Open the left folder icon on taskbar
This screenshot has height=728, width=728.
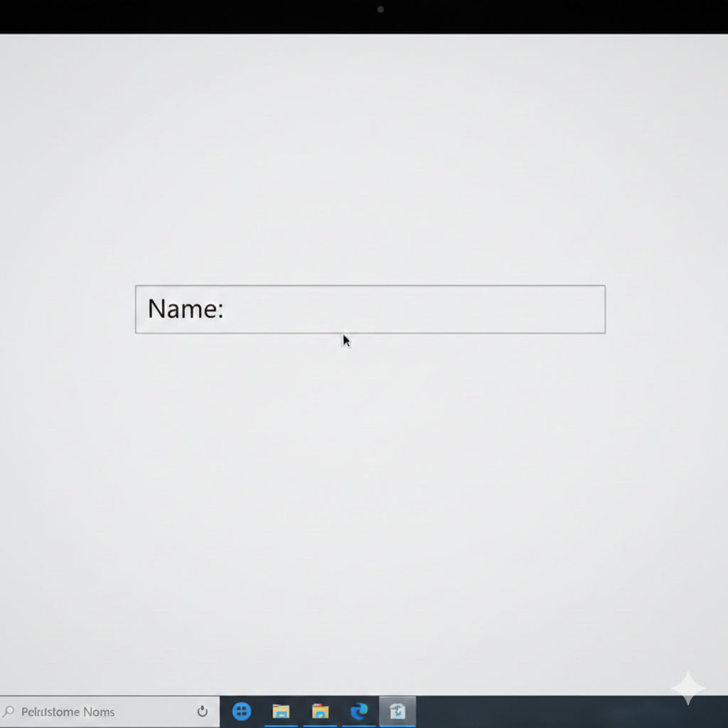click(281, 711)
